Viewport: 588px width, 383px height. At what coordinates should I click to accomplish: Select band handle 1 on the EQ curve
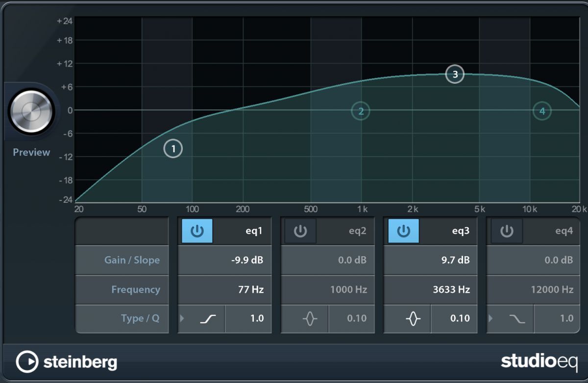172,148
